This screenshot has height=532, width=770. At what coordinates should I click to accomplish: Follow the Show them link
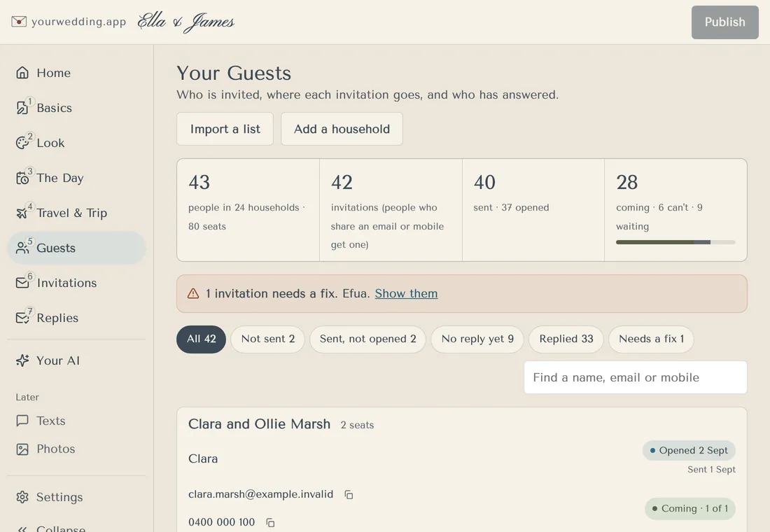(406, 294)
